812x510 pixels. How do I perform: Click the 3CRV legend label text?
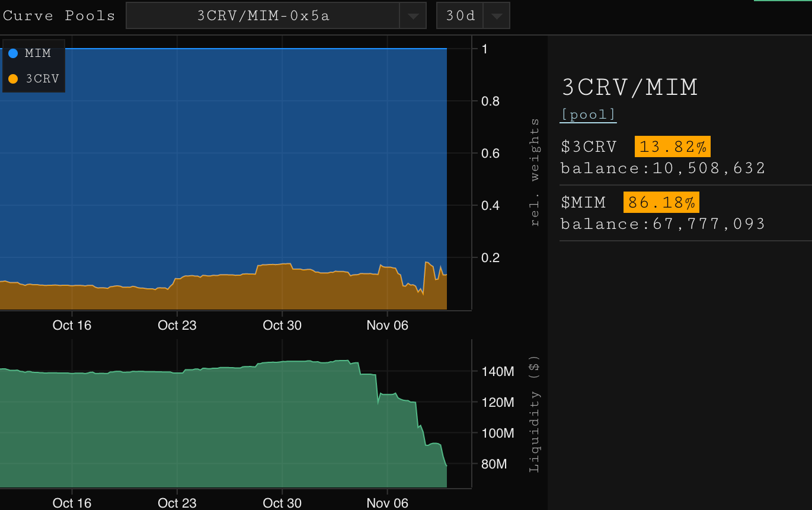(42, 79)
